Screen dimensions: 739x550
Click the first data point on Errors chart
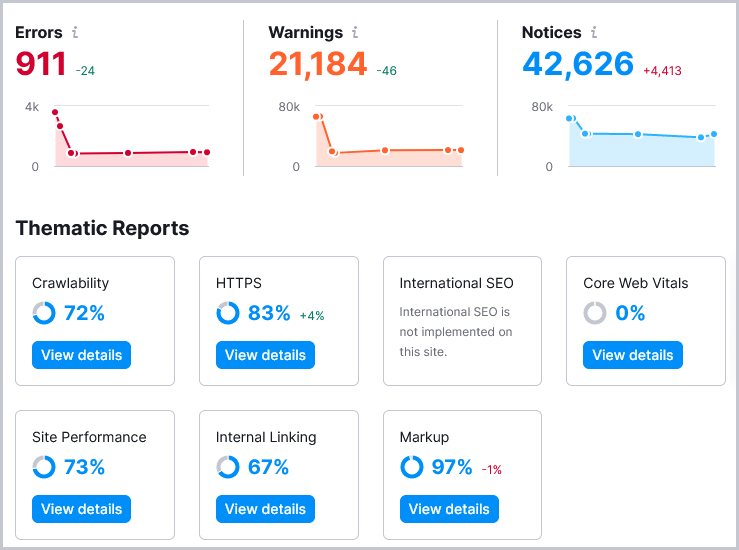pyautogui.click(x=55, y=112)
